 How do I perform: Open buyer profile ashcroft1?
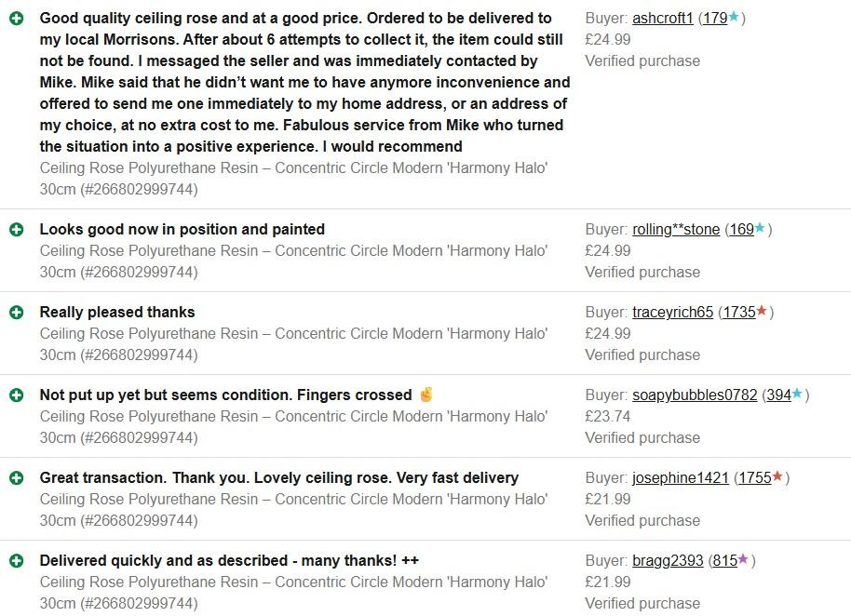(x=662, y=19)
